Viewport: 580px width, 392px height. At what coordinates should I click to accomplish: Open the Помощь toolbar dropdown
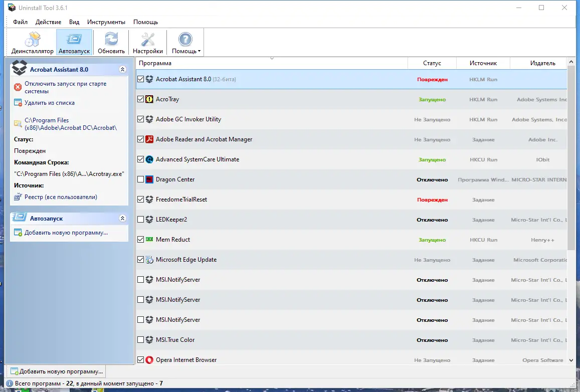185,43
